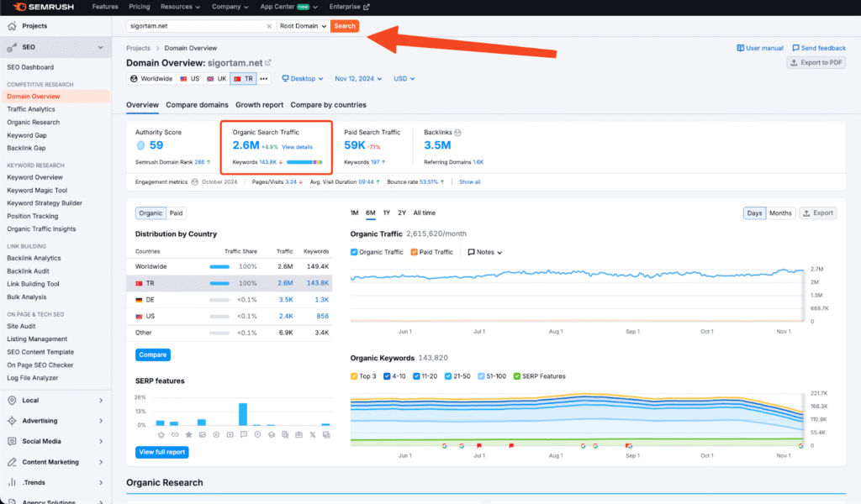
Task: Click the orange Search button
Action: 345,26
